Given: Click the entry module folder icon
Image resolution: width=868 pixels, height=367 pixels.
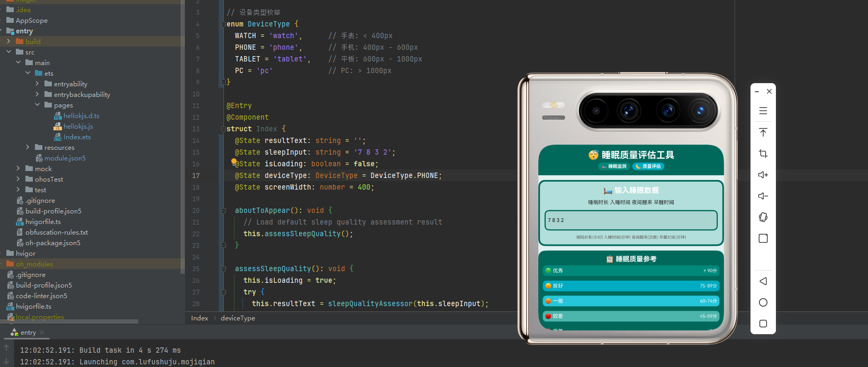Looking at the screenshot, I should pos(10,31).
